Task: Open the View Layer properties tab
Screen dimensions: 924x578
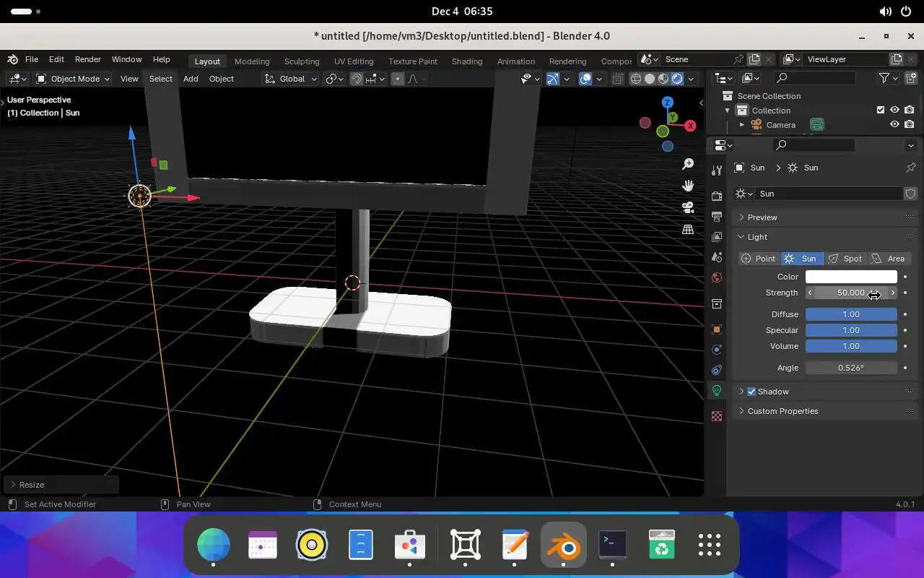Action: (716, 236)
